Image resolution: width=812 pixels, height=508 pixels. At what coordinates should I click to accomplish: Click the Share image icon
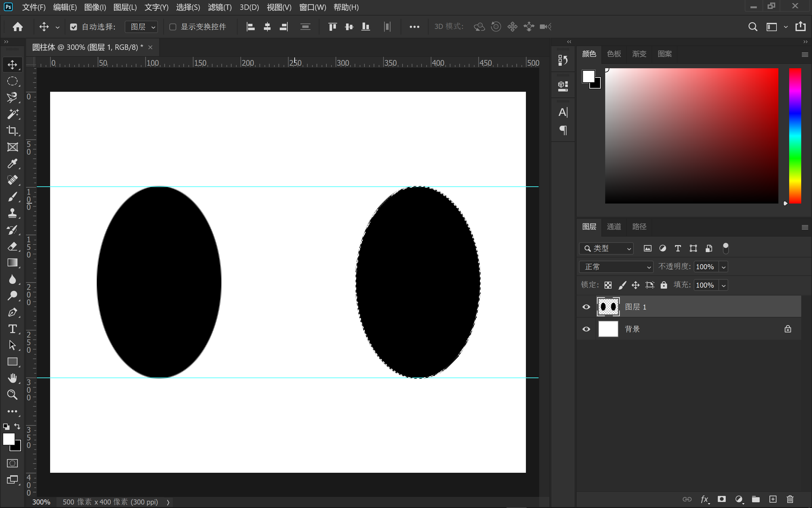pyautogui.click(x=801, y=26)
